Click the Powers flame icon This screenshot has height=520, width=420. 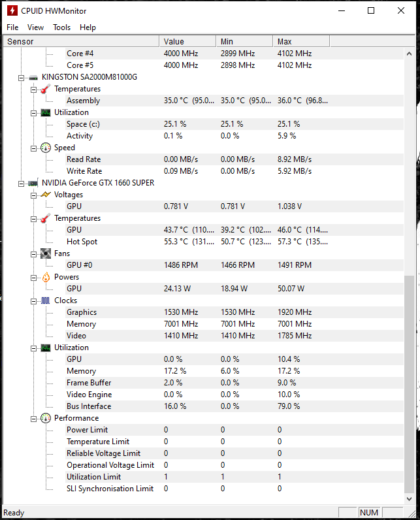(x=46, y=277)
